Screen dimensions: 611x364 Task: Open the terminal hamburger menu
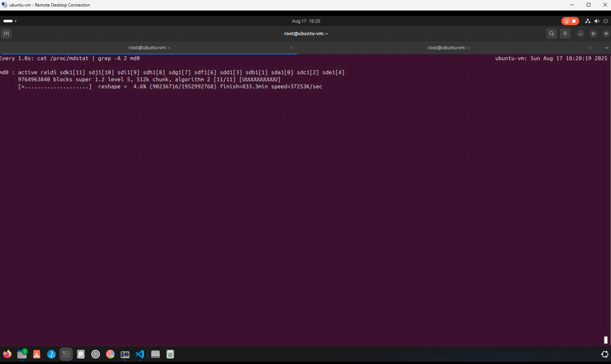point(565,34)
